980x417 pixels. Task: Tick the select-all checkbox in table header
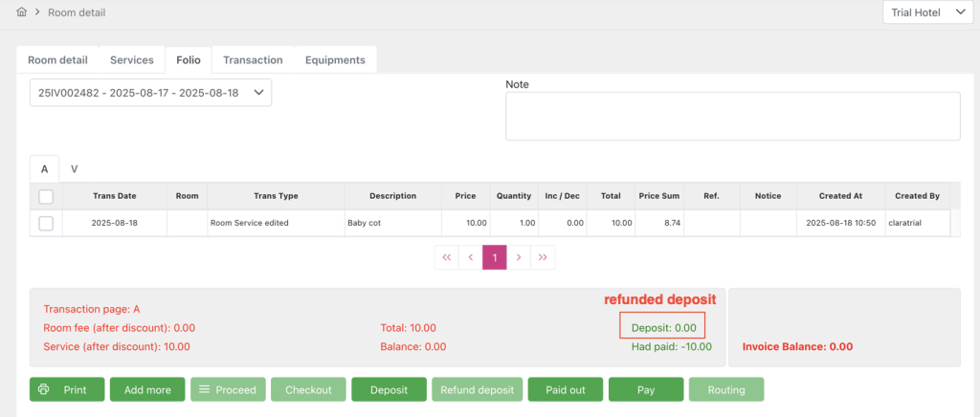click(x=46, y=196)
